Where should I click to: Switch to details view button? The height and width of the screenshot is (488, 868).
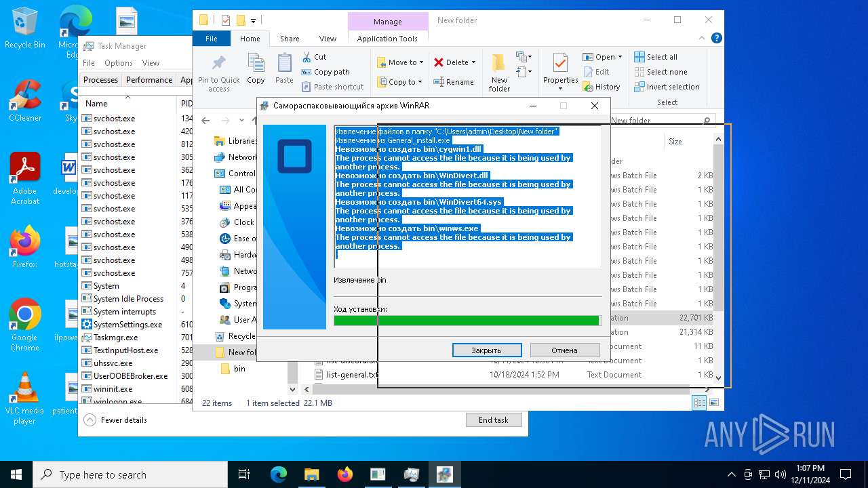699,403
